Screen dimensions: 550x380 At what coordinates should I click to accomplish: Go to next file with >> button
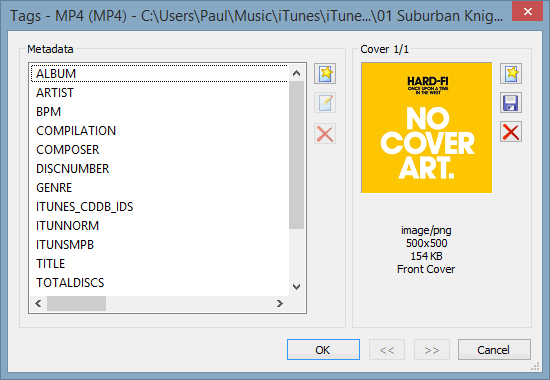tap(431, 349)
